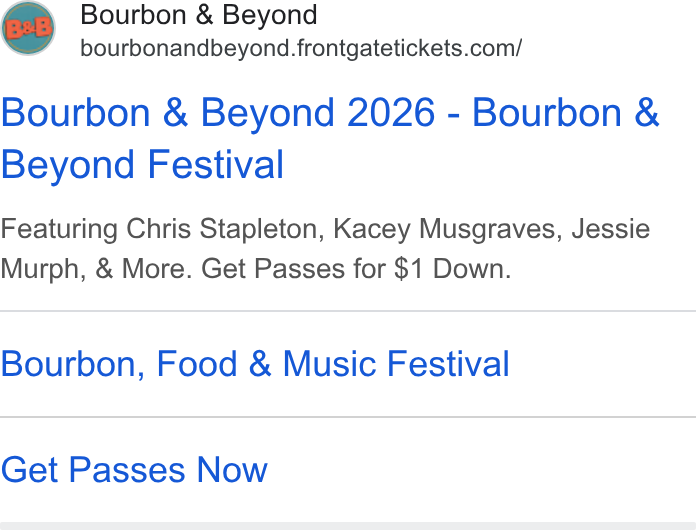Click the divider line above Bourbon, Food & Music
696x530 pixels.
coord(348,311)
